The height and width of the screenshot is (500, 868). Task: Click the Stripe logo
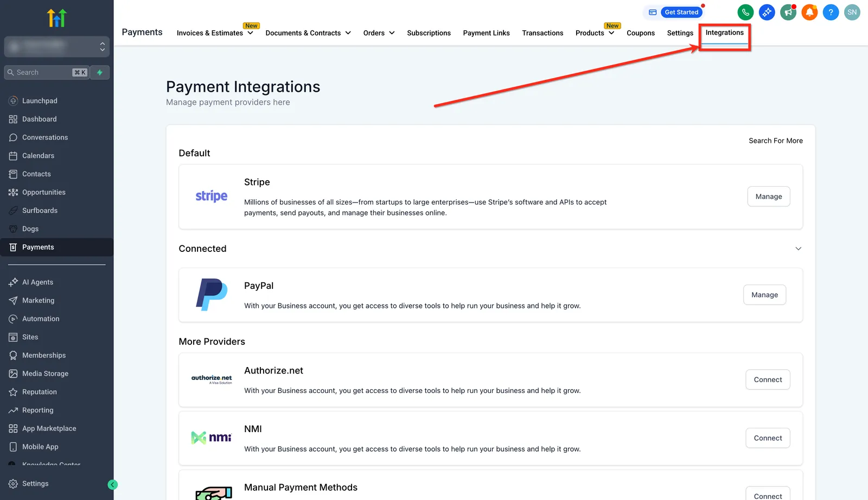click(212, 196)
